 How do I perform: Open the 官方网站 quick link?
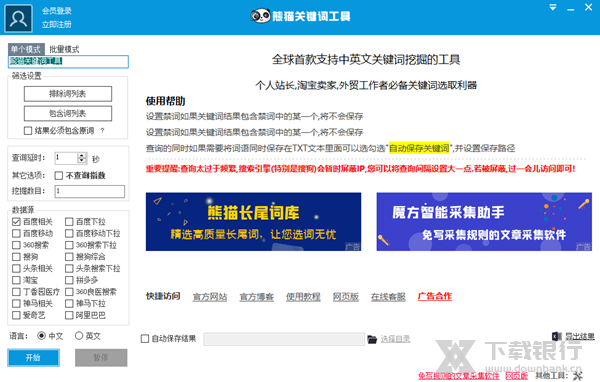210,297
